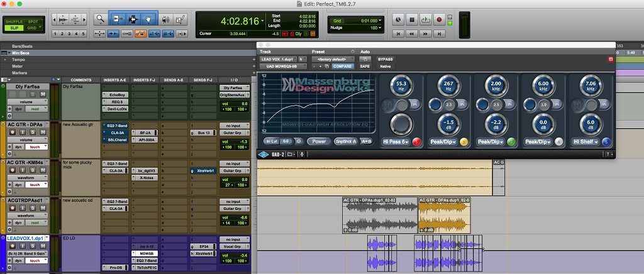Click COMPARE button in plugin header
Screen dimensions: 644x274
coord(343,67)
